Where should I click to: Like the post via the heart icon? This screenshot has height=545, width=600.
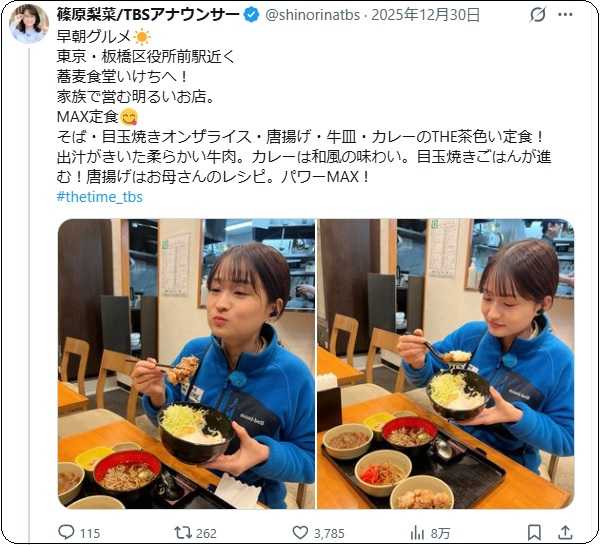tap(300, 532)
